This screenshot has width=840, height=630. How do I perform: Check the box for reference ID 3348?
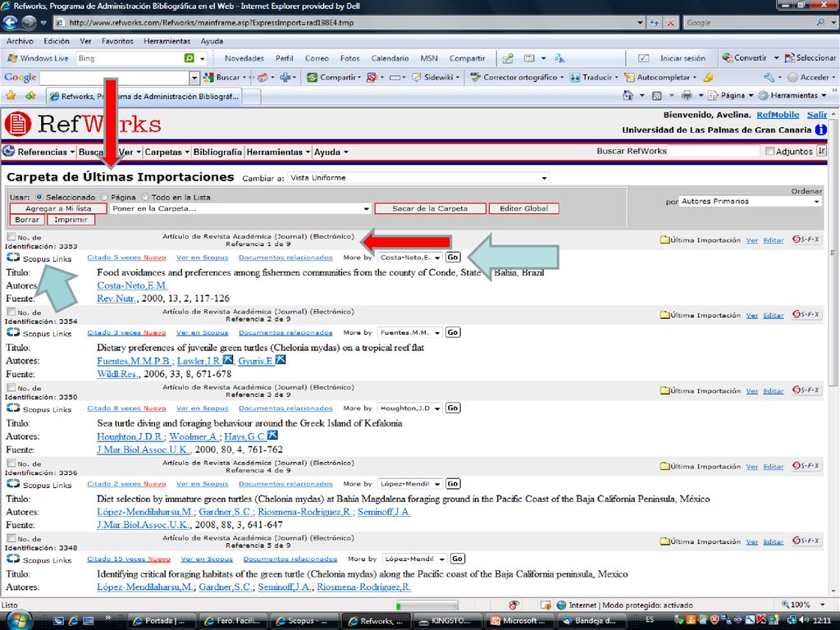(11, 538)
